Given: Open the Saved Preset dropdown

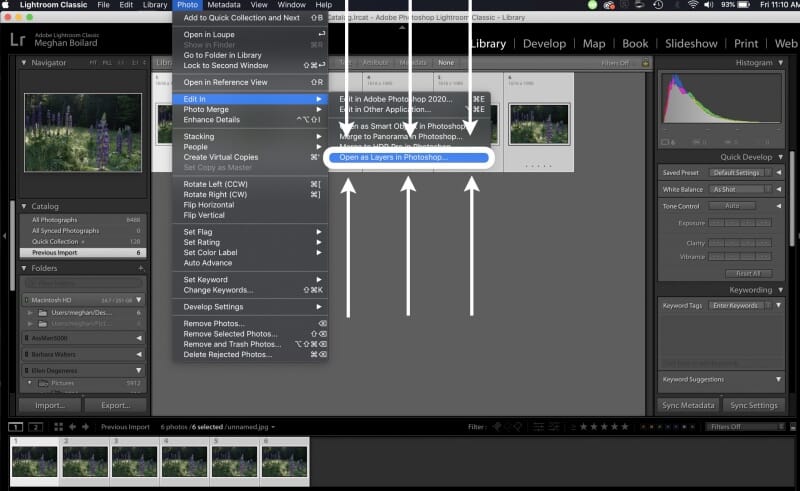Looking at the screenshot, I should [x=740, y=173].
